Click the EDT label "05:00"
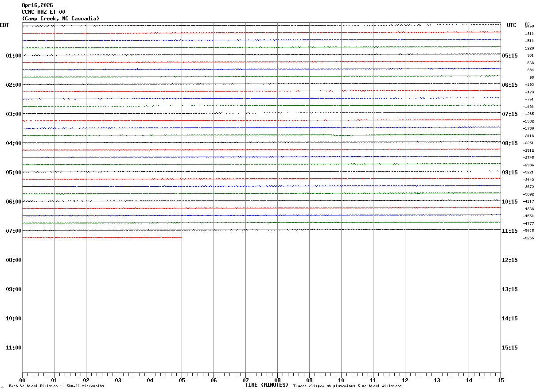The width and height of the screenshot is (536, 392). pos(14,173)
